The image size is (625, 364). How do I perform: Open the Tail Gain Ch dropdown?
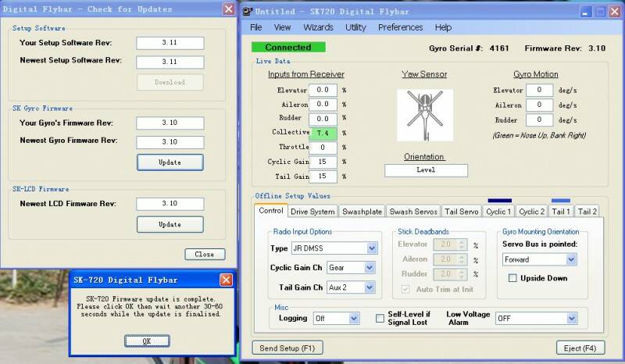point(351,287)
